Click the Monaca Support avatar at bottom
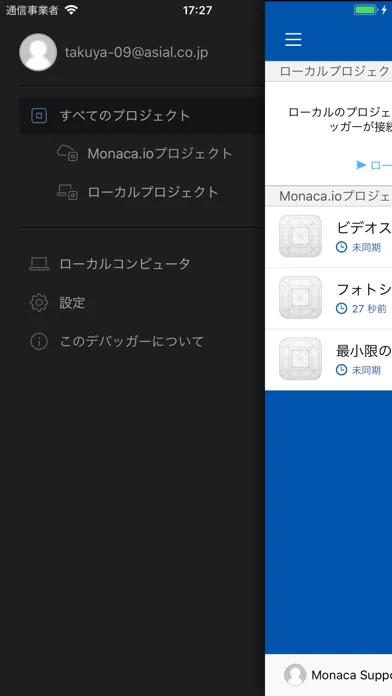This screenshot has width=392, height=696. point(295,675)
